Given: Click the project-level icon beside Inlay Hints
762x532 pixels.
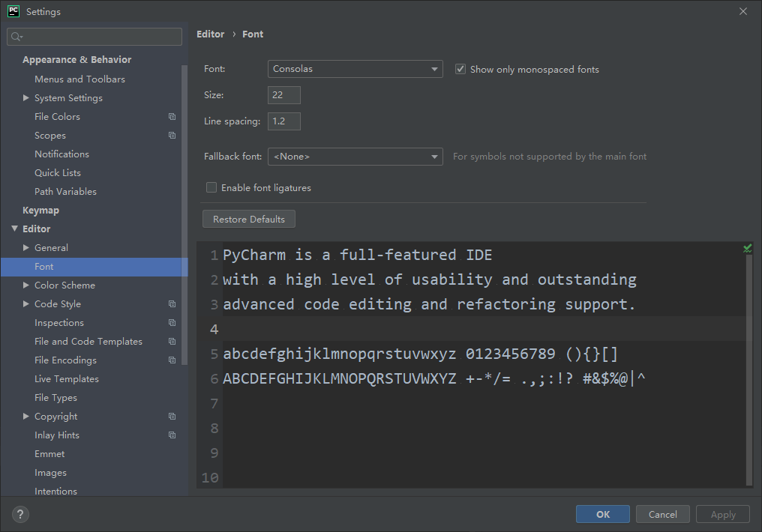Looking at the screenshot, I should pos(172,435).
